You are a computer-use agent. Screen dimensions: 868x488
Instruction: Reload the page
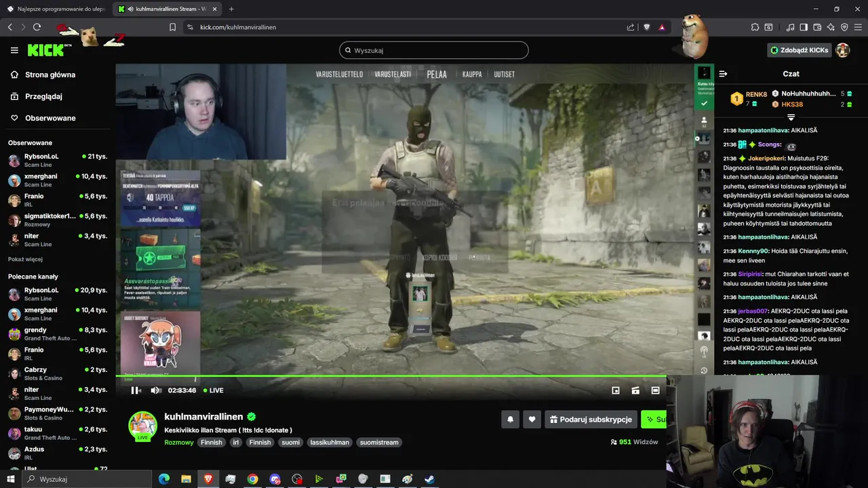click(37, 27)
